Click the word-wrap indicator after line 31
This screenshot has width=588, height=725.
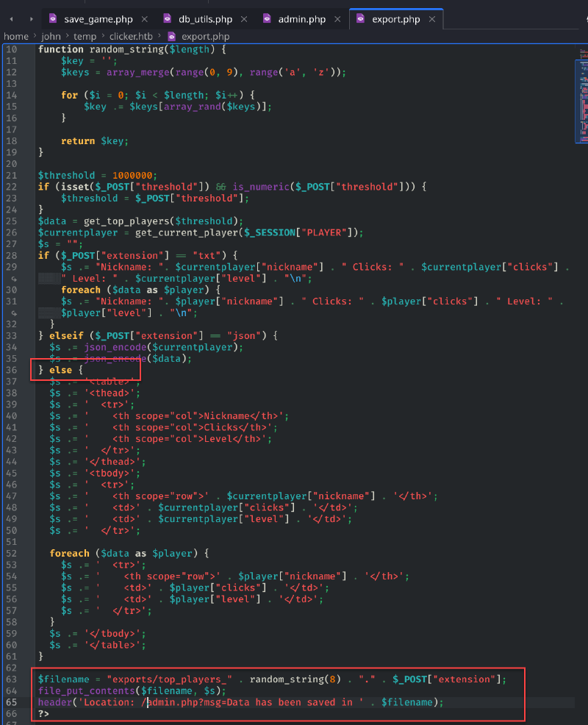[14, 313]
